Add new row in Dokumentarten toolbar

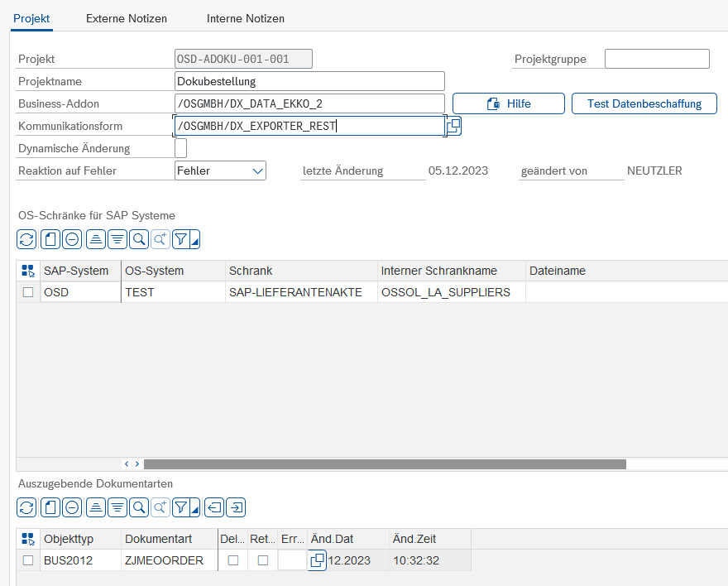(49, 507)
